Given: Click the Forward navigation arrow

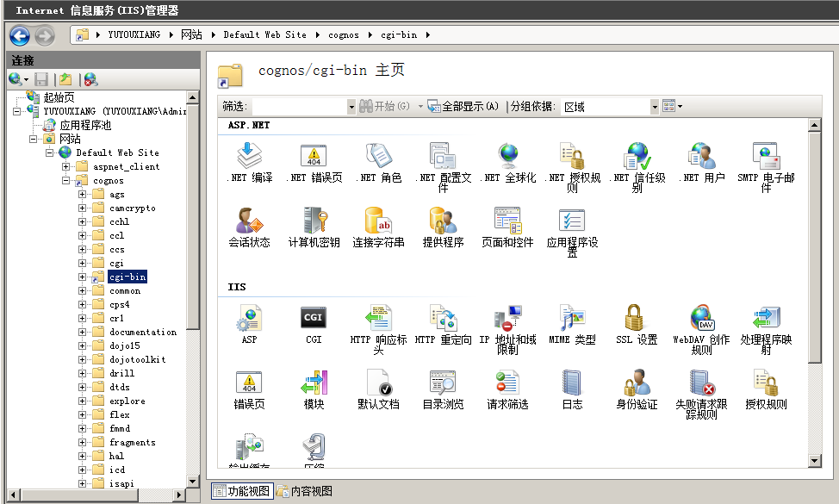Looking at the screenshot, I should click(x=45, y=36).
